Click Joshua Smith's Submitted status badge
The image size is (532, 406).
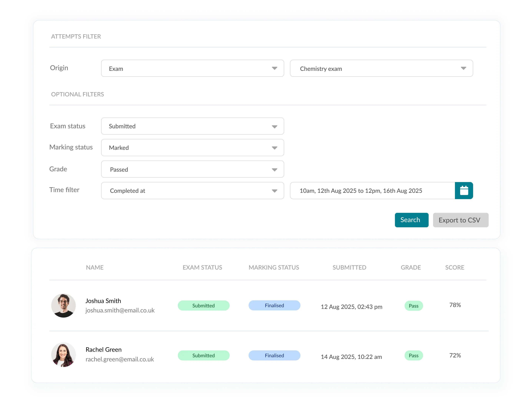pyautogui.click(x=203, y=306)
